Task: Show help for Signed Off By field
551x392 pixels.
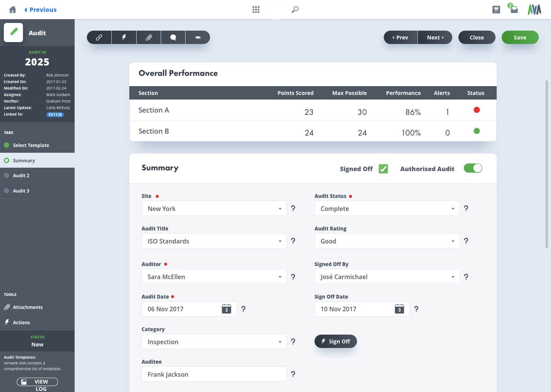Action: point(466,277)
